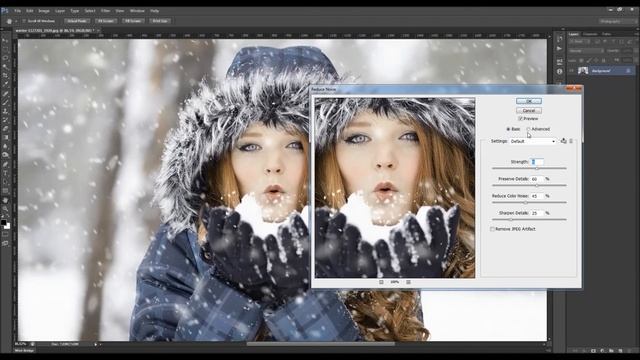The height and width of the screenshot is (360, 640).
Task: Delete current Reduce Noise settings preset
Action: coord(571,141)
